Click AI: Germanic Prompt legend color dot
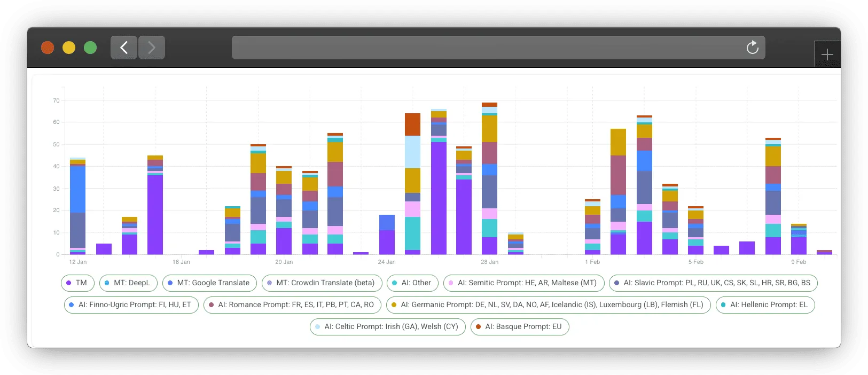868x375 pixels. [x=394, y=305]
